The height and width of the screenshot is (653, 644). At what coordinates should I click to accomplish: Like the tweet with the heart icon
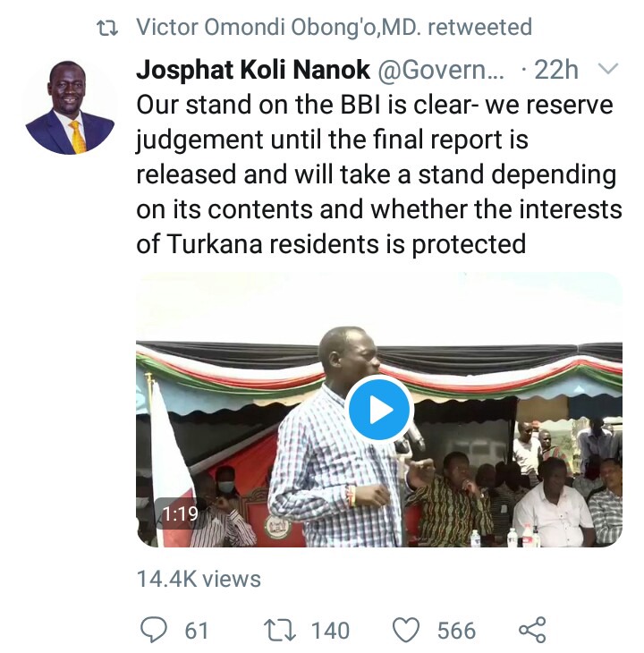[407, 630]
